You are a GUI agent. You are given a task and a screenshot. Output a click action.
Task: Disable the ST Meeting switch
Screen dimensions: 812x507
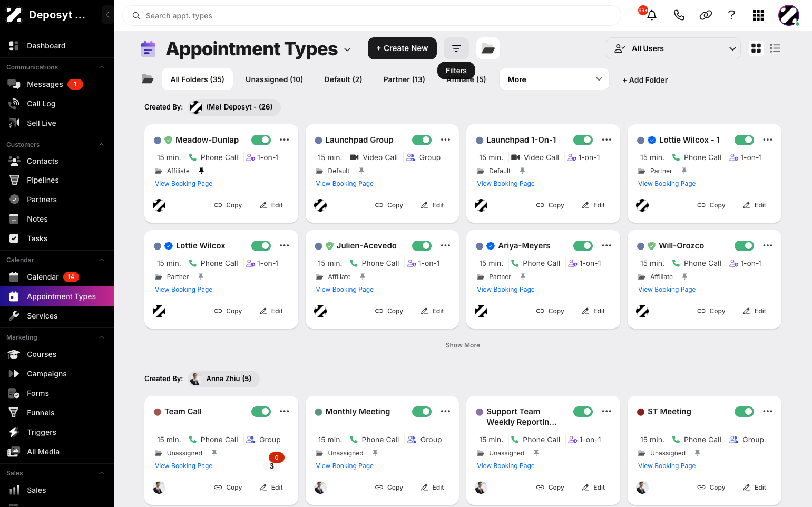pos(744,412)
